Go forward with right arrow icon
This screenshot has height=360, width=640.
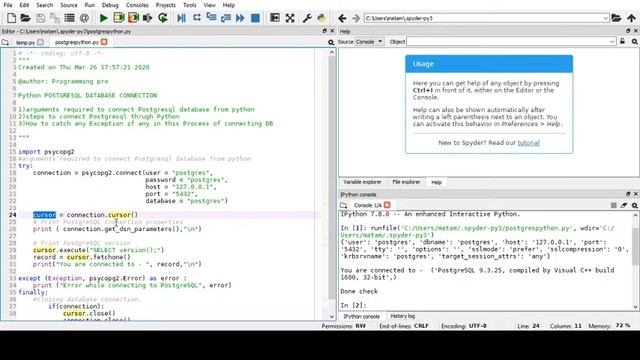point(356,18)
